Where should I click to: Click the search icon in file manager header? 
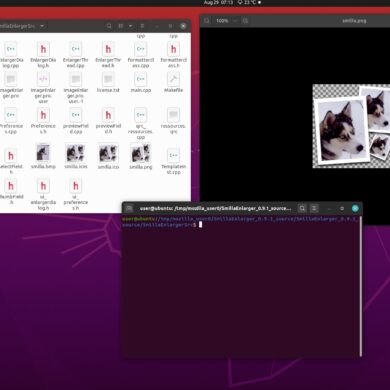109,26
